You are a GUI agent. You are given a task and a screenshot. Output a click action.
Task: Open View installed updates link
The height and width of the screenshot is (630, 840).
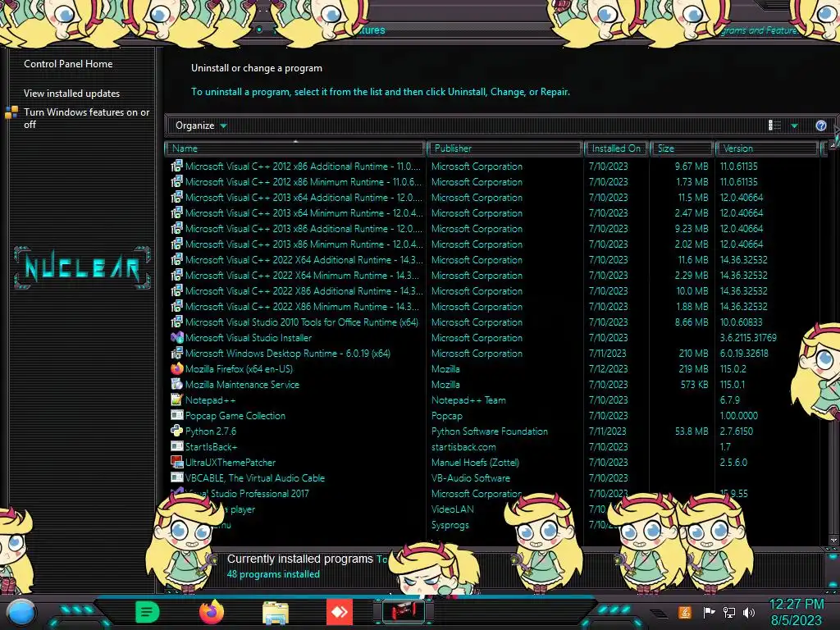pyautogui.click(x=71, y=94)
